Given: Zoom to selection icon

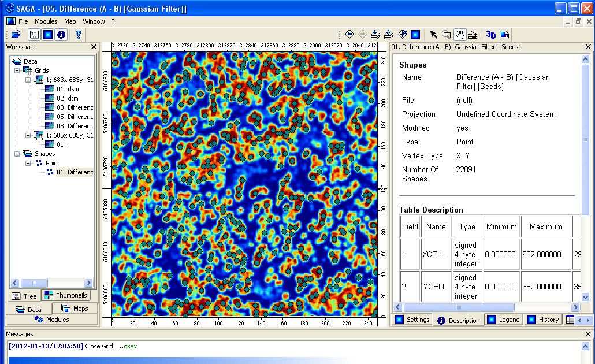Looking at the screenshot, I should [x=402, y=35].
